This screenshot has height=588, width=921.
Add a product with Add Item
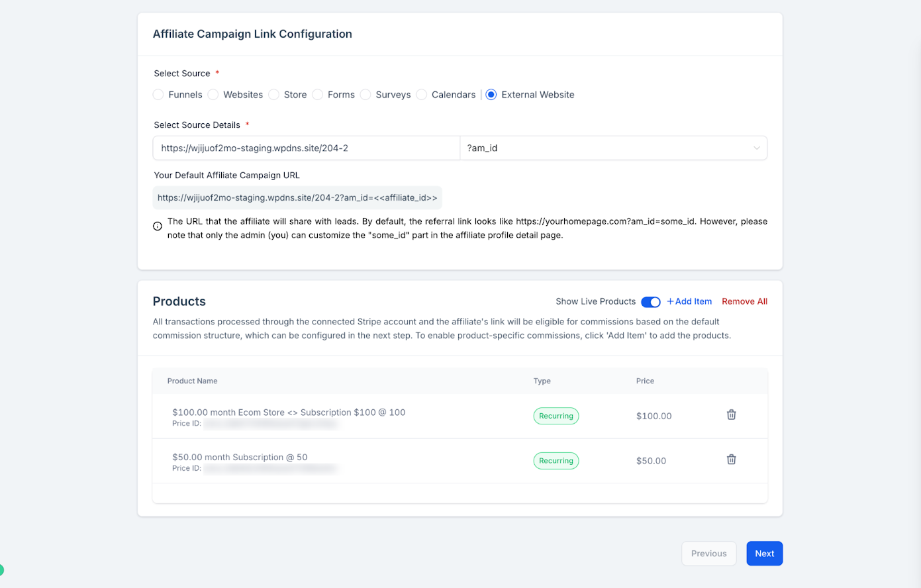[x=689, y=301]
